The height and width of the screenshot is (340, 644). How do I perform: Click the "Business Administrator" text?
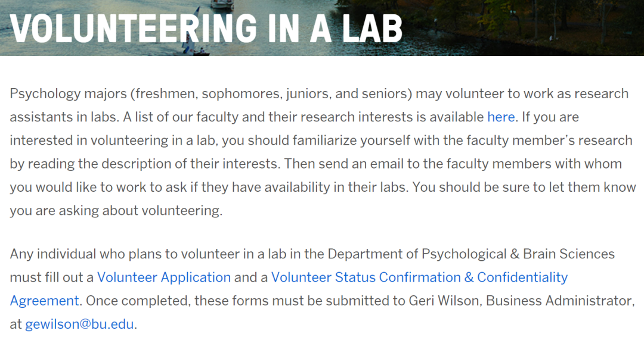click(x=559, y=301)
